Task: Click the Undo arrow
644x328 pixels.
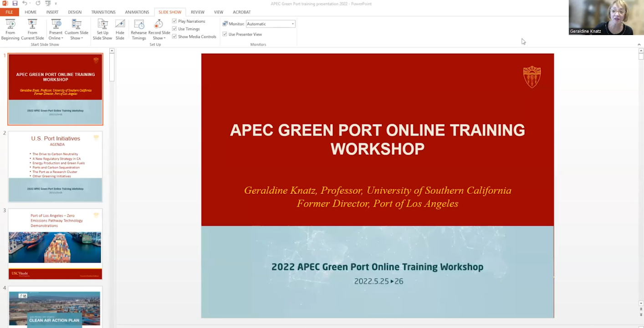Action: pos(25,3)
